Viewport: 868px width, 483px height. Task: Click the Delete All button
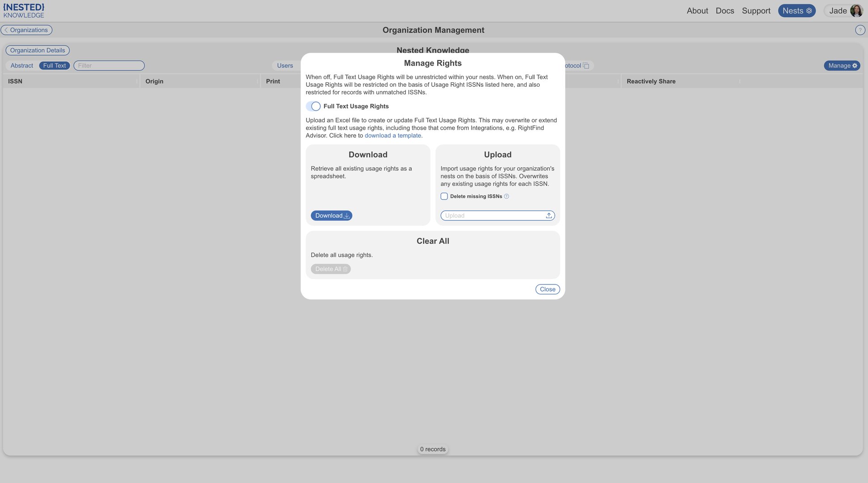(x=331, y=269)
